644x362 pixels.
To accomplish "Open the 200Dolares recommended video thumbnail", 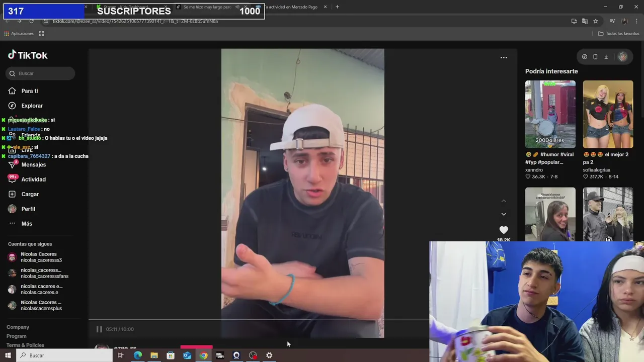I will [x=550, y=114].
